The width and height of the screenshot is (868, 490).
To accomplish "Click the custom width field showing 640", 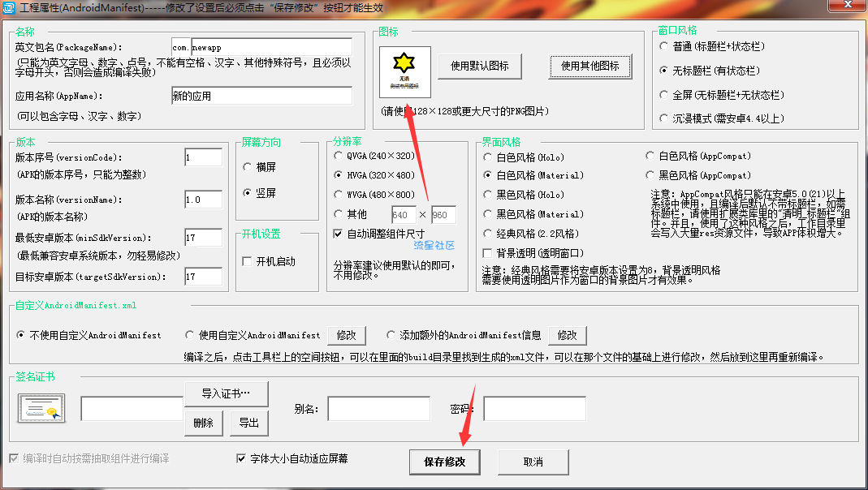I will tap(404, 215).
